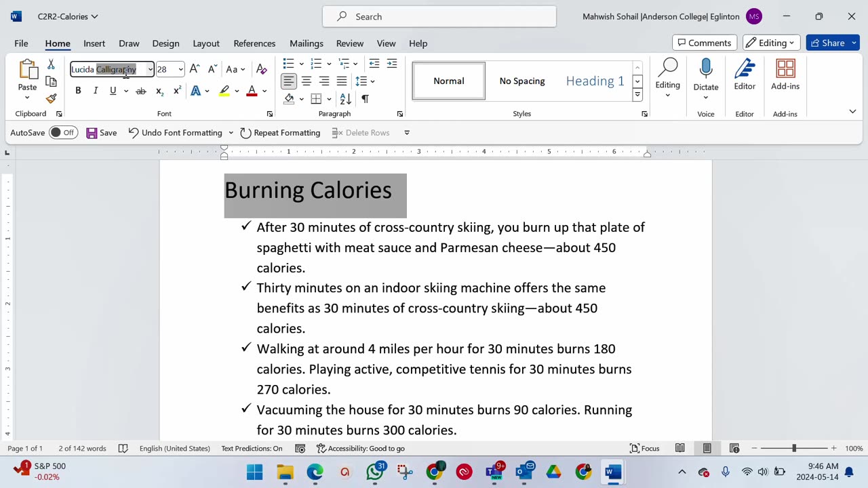Justify the paragraph text

(342, 81)
